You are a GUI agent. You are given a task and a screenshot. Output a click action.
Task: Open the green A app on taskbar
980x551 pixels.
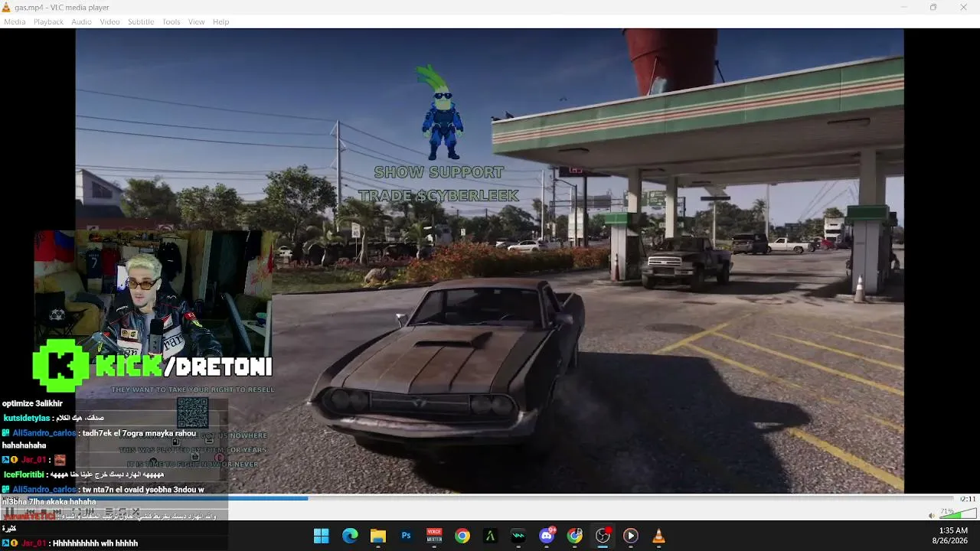(490, 536)
